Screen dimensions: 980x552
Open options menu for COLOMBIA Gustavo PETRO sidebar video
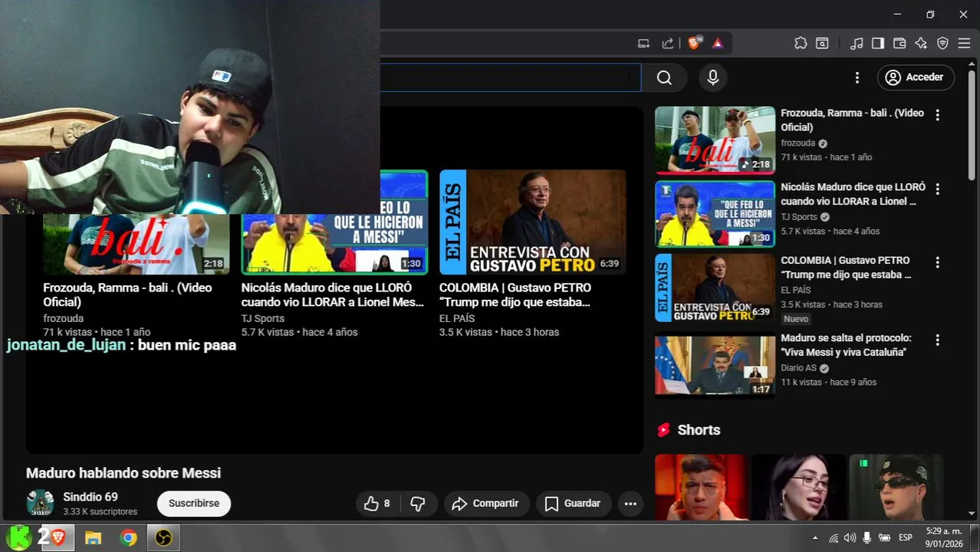pos(937,262)
